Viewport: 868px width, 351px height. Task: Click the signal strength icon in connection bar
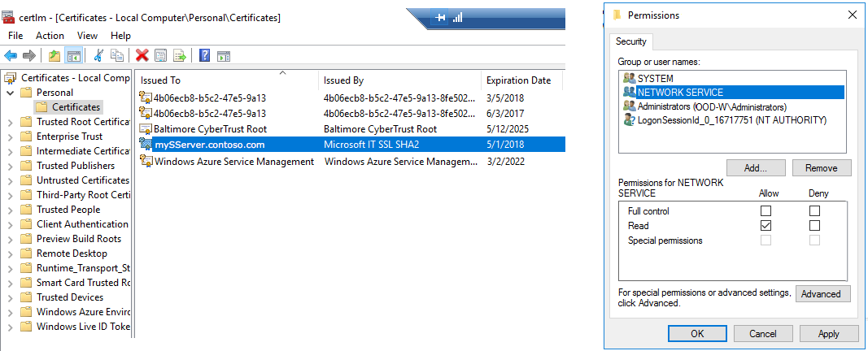457,18
